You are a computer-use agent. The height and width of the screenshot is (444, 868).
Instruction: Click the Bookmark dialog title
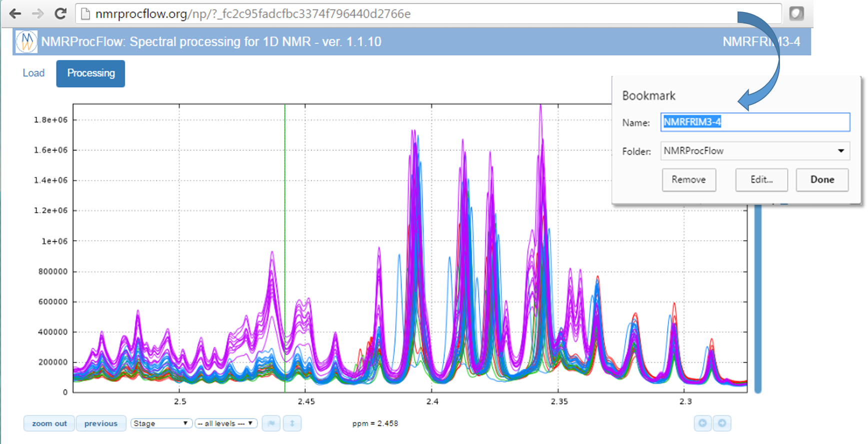click(648, 96)
